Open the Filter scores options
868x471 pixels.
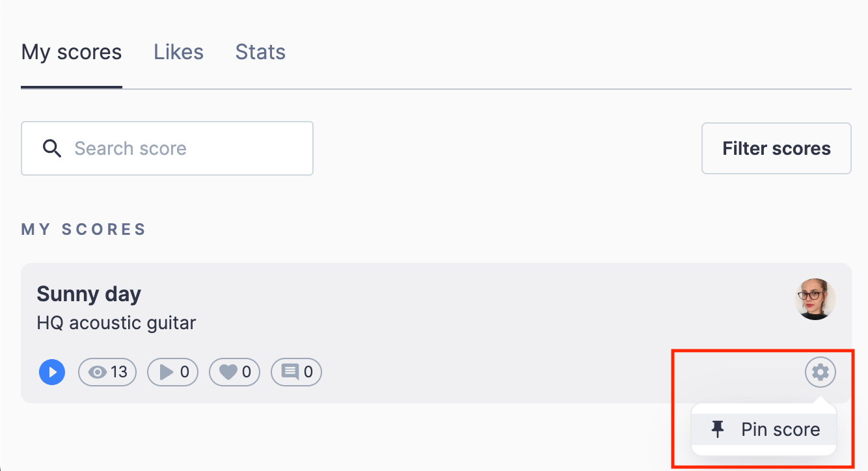[x=776, y=148]
